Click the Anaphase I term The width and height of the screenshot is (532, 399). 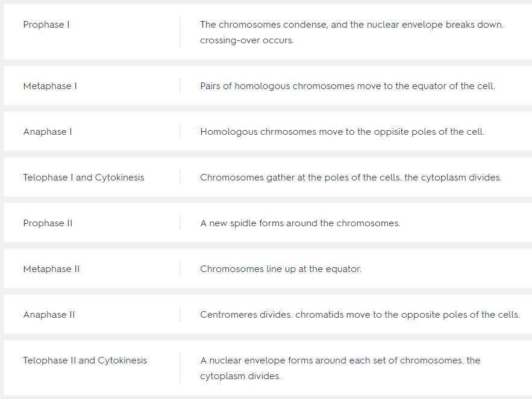coord(48,132)
